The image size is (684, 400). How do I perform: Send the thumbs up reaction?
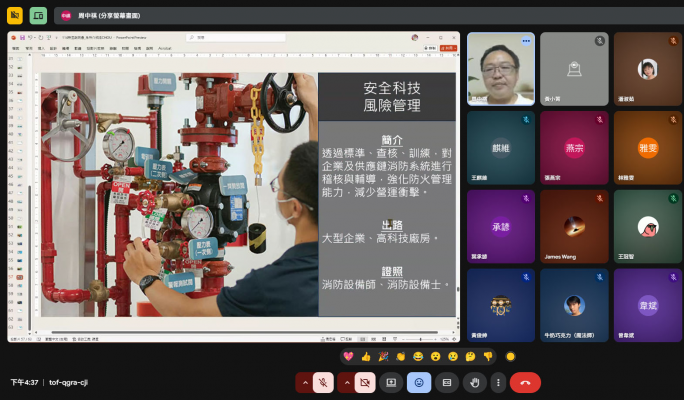(x=366, y=356)
